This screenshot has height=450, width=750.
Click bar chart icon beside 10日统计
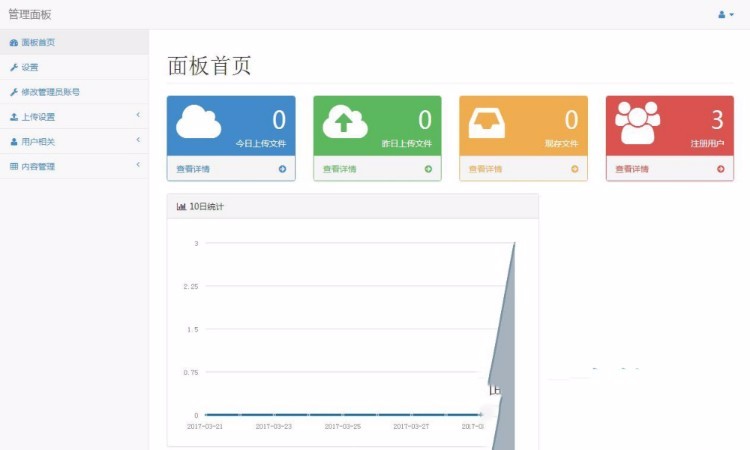[x=181, y=207]
